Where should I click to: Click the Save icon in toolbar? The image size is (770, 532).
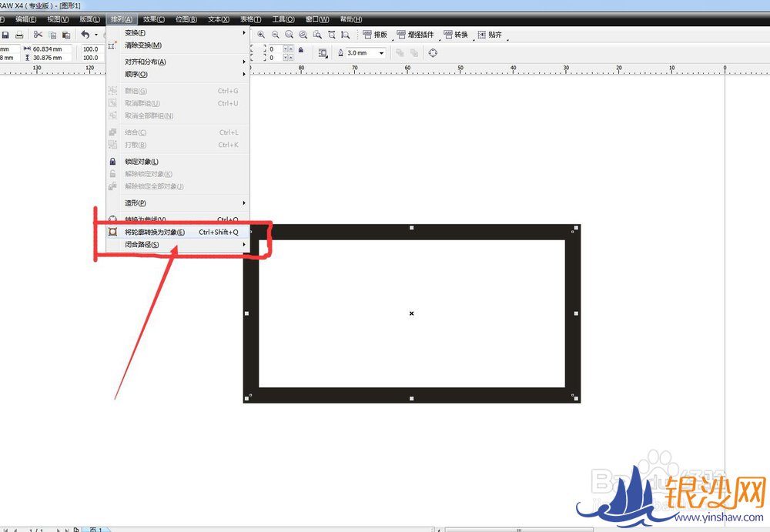click(x=5, y=35)
